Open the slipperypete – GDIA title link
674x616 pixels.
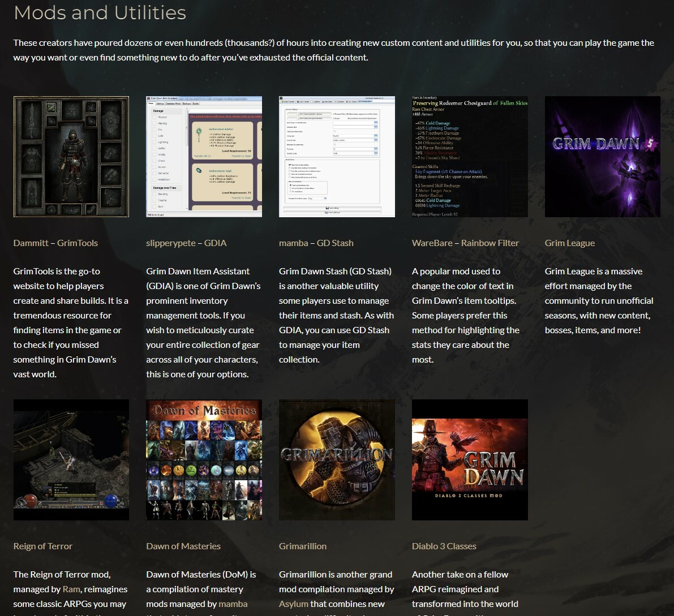pyautogui.click(x=186, y=243)
